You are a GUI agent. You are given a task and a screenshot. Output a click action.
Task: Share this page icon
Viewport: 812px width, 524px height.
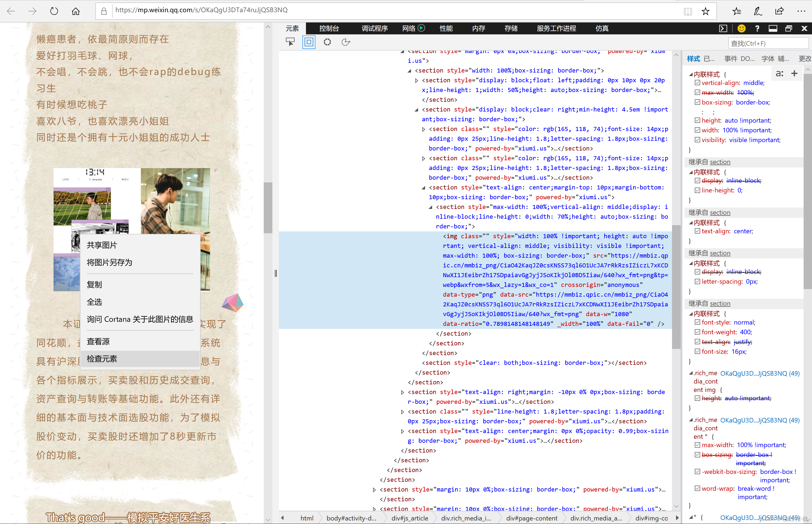(779, 11)
